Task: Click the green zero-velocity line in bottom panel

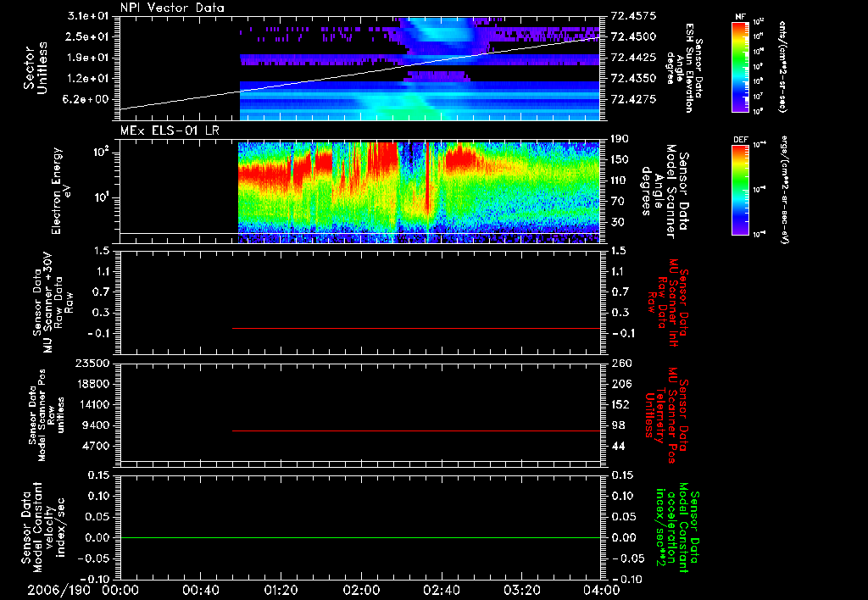Action: 360,537
